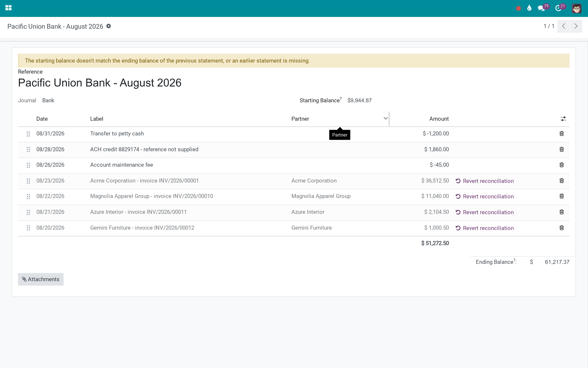Go to the next record arrow

576,26
